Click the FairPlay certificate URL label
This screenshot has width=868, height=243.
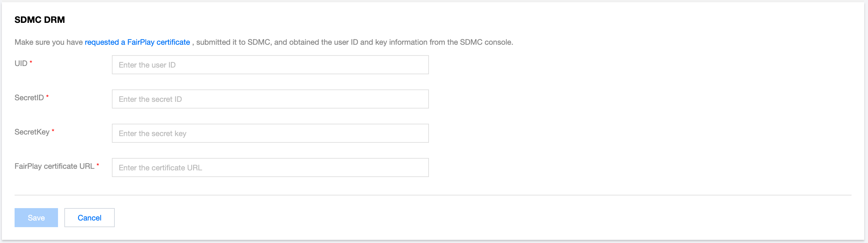tap(54, 166)
